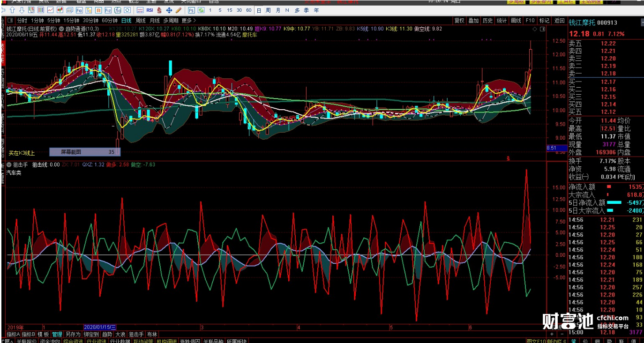Viewport: 644px width, 343px height.
Task: Click the down arrow toolbar icon
Action: pyautogui.click(x=22, y=10)
